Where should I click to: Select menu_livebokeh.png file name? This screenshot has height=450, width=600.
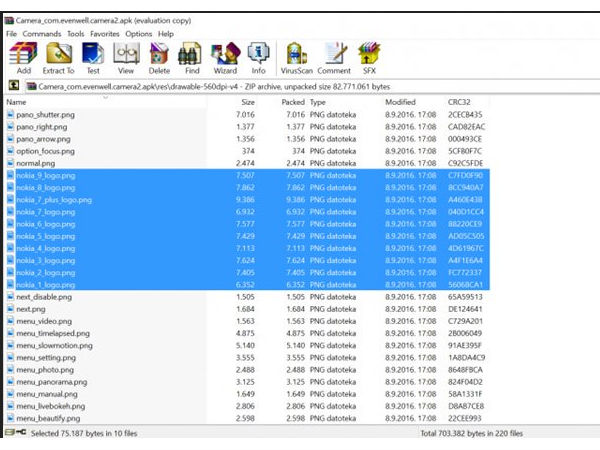point(51,406)
